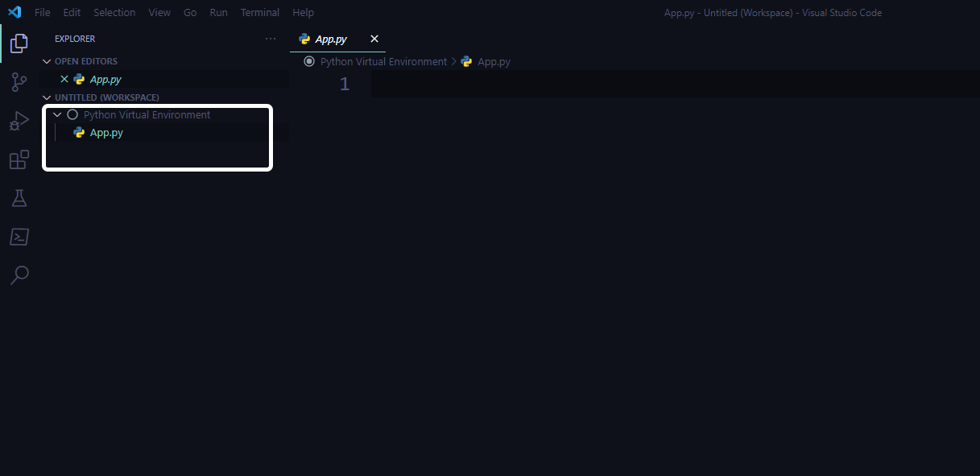Screen dimensions: 980x476
Task: Click App.py in the breadcrumb bar
Action: click(494, 61)
